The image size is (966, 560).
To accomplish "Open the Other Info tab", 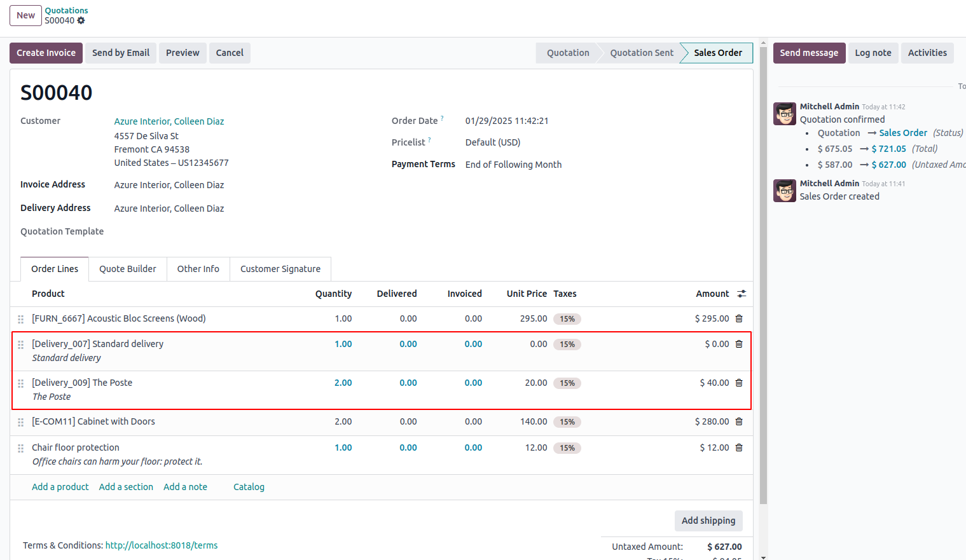I will (198, 269).
